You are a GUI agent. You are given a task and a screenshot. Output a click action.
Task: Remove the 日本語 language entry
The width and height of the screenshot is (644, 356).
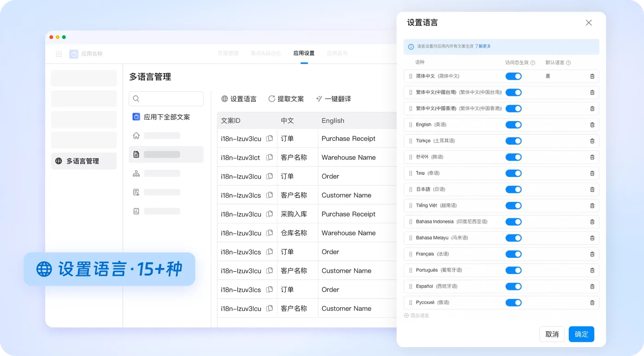coord(592,189)
